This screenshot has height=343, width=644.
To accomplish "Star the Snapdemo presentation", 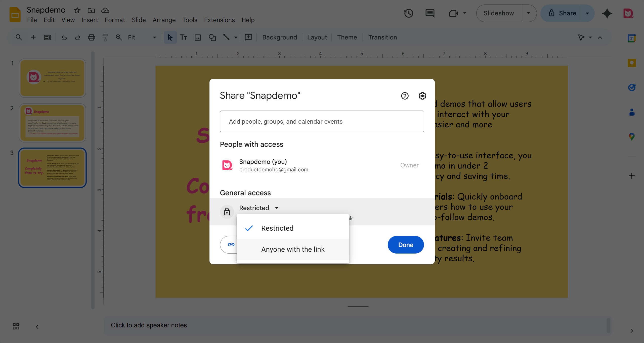I will pyautogui.click(x=77, y=10).
